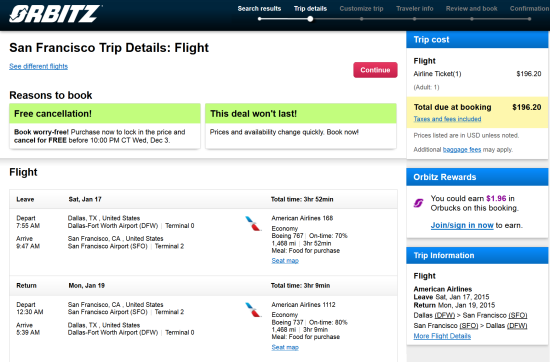Click the Orbitz logo
This screenshot has height=362, width=550.
[55, 14]
